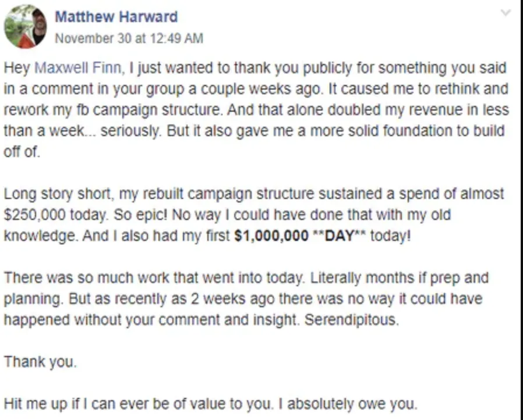The image size is (523, 420).
Task: Open Matthew Harward's profile name link
Action: [116, 16]
